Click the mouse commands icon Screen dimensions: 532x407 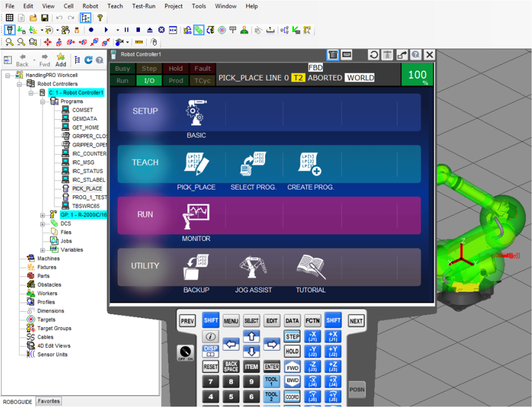[x=154, y=42]
